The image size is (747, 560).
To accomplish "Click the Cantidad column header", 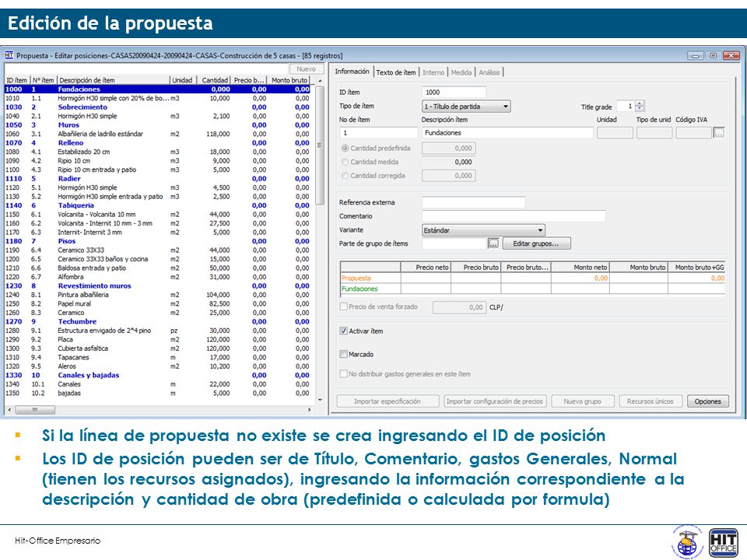I will click(213, 80).
